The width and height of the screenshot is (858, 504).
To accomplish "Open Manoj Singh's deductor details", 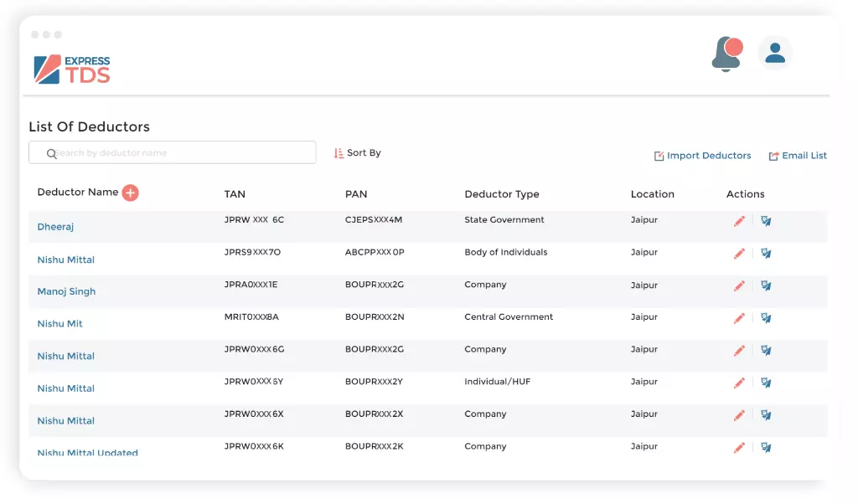I will [x=66, y=291].
